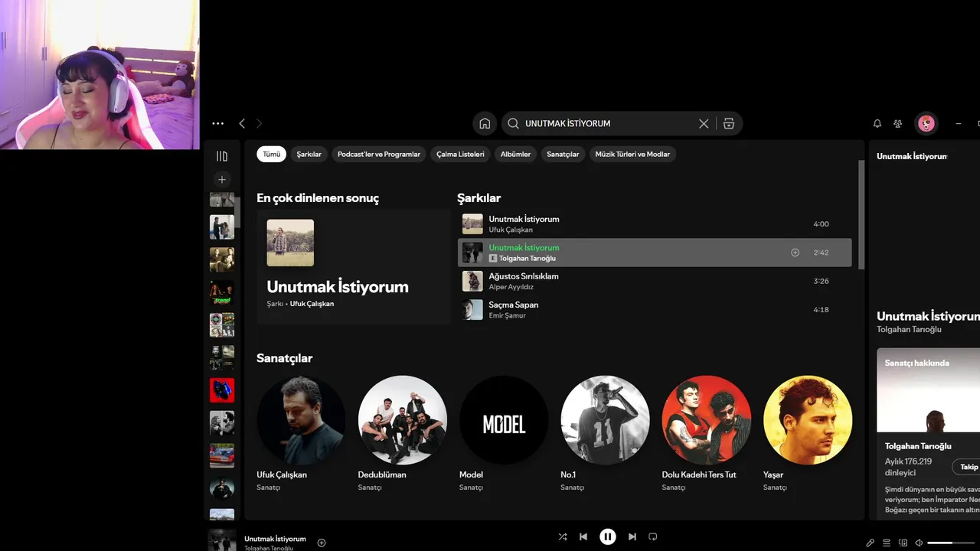The width and height of the screenshot is (980, 551).
Task: Skip to the previous track
Action: tap(583, 536)
